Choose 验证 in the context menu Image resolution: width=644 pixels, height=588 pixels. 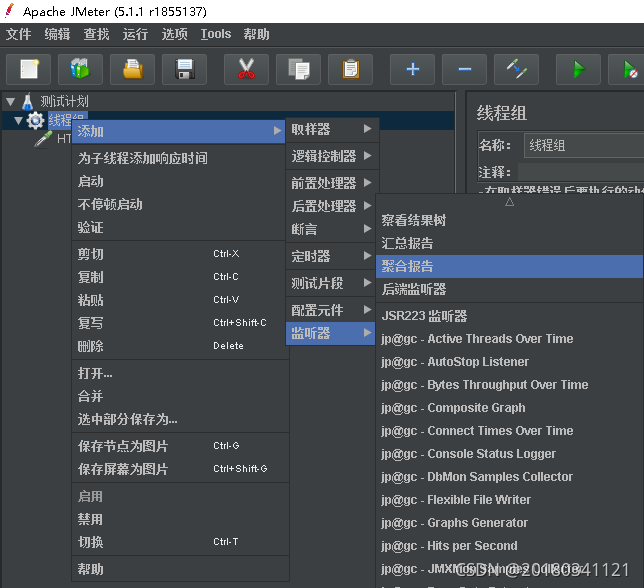pyautogui.click(x=180, y=227)
